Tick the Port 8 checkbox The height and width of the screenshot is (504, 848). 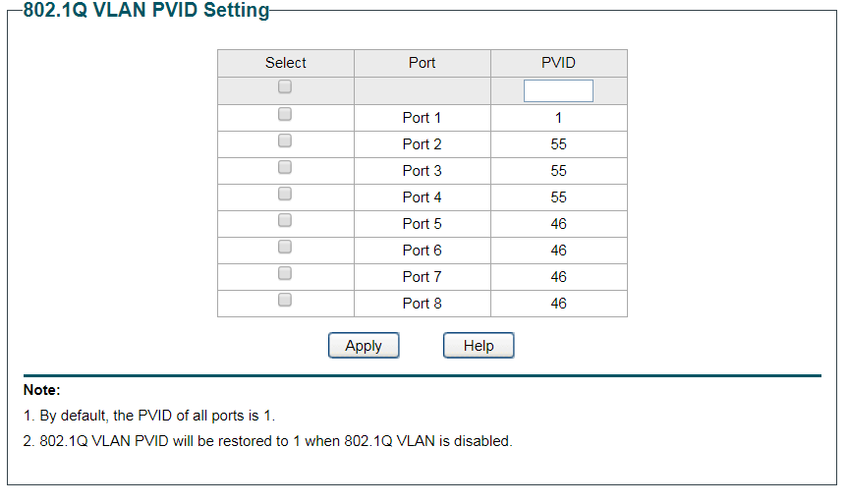point(285,300)
